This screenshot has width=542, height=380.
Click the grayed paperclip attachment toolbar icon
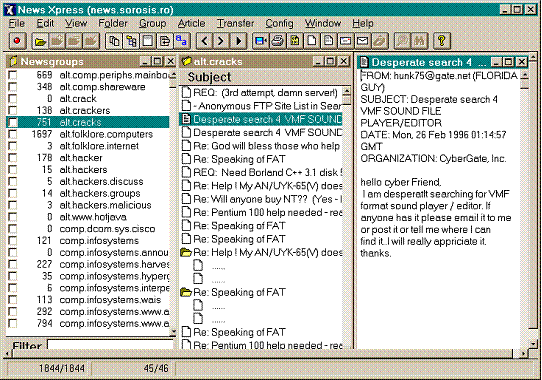coord(379,41)
